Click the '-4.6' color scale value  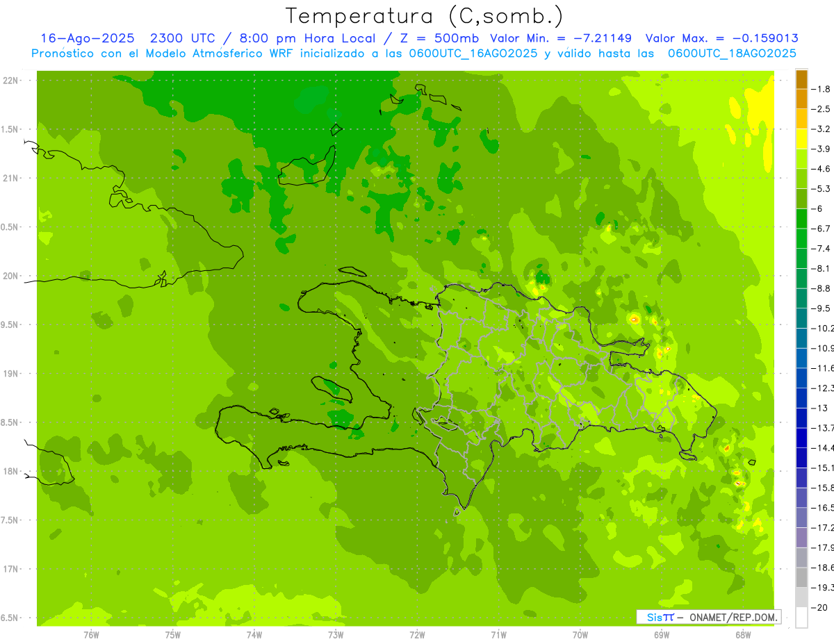pyautogui.click(x=822, y=169)
